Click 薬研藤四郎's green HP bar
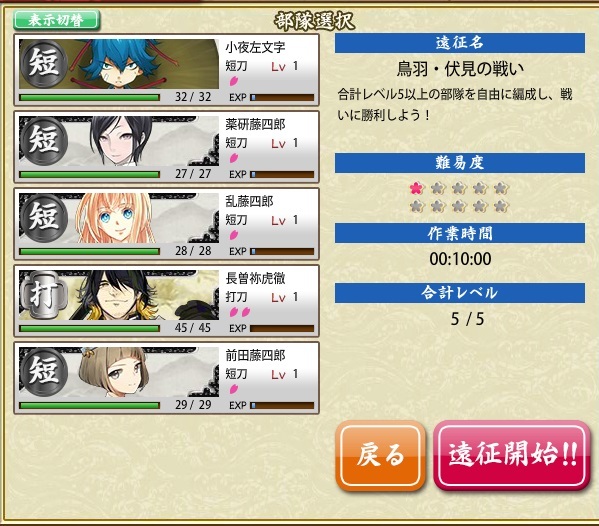This screenshot has width=599, height=526. tap(89, 175)
